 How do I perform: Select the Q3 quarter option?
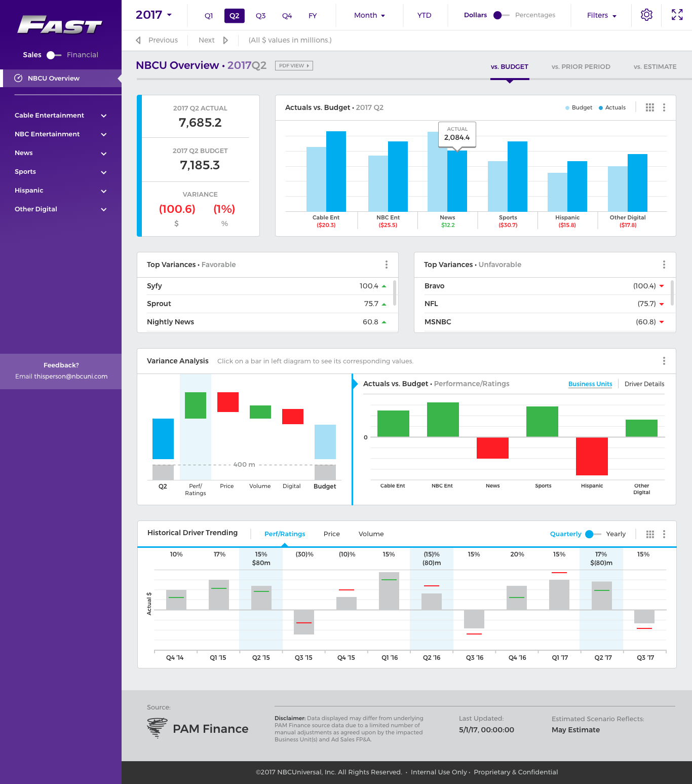tap(261, 16)
